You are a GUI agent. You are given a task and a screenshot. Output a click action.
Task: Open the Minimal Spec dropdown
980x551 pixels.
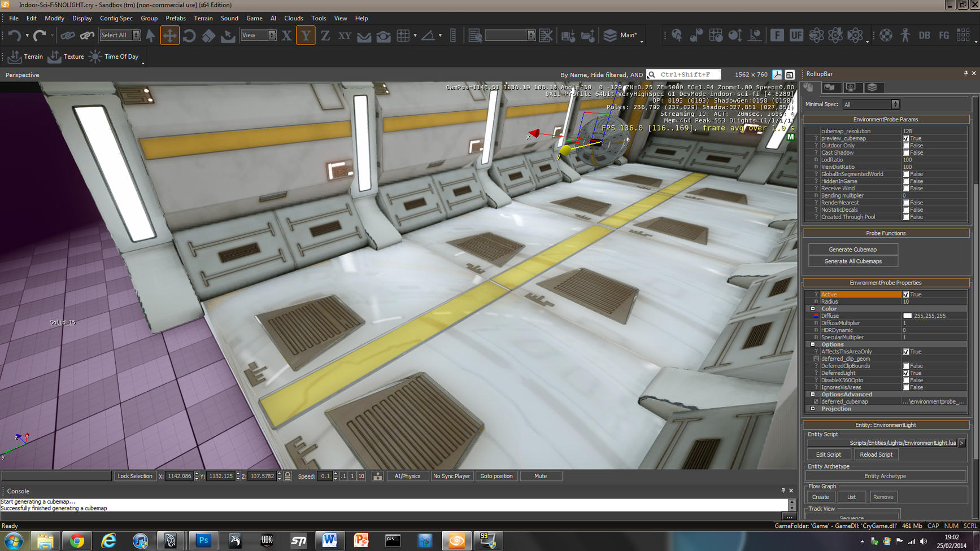[x=896, y=104]
